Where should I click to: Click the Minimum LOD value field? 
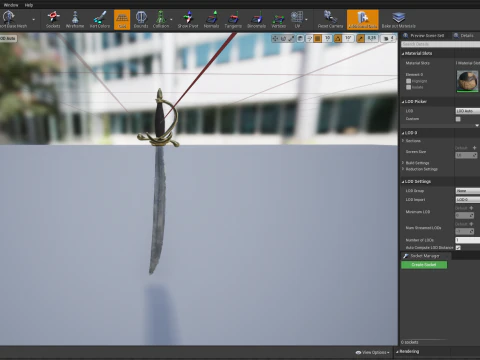465,216
